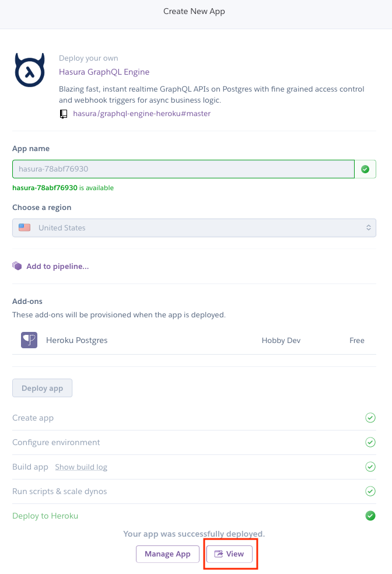
Task: Click the Configure environment step label
Action: click(x=56, y=442)
